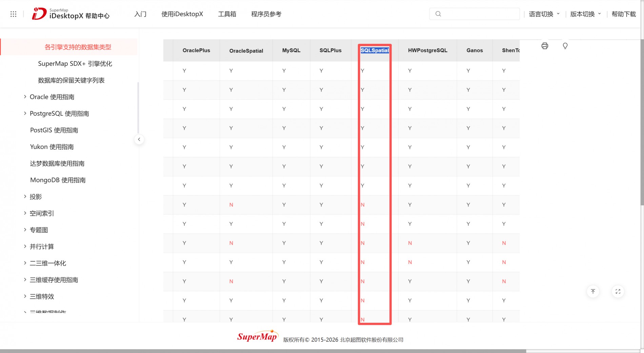Open 版本切换 dropdown
644x353 pixels.
[585, 14]
